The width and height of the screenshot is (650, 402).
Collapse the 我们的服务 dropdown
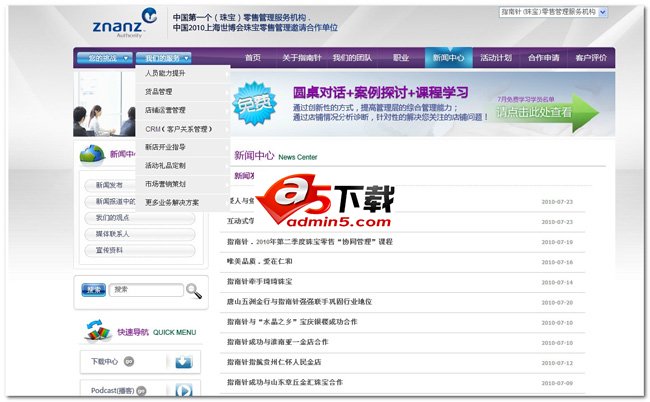click(x=163, y=58)
